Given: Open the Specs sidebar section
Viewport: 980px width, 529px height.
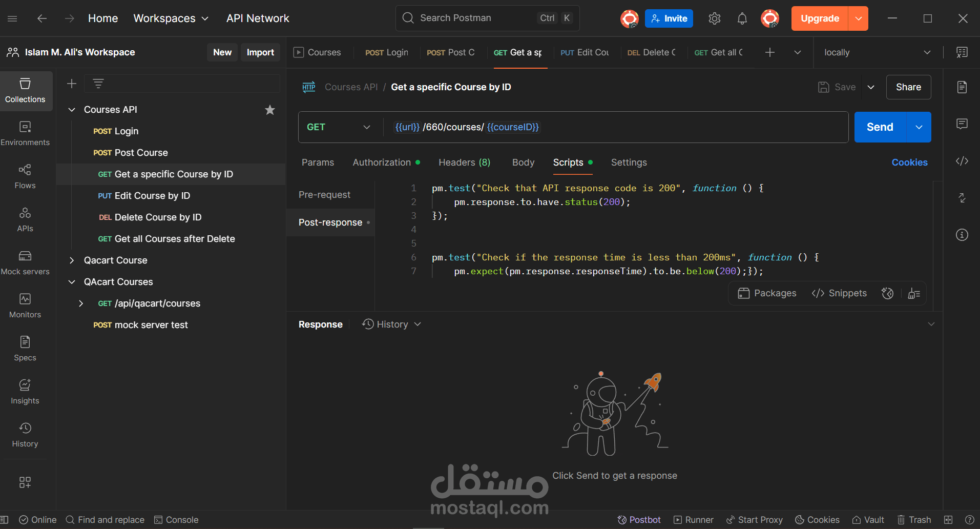Looking at the screenshot, I should tap(25, 349).
